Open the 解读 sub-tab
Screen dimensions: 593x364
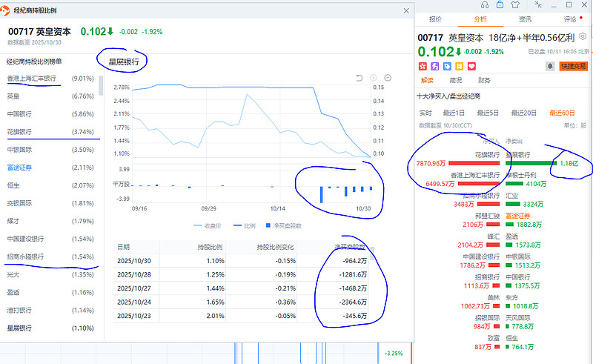(x=427, y=80)
